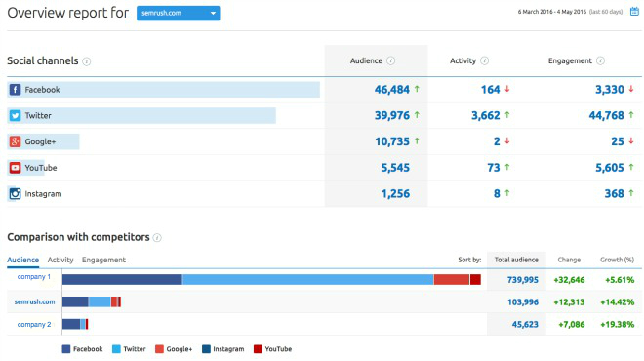This screenshot has height=361, width=644.
Task: Click the Facebook activity value 164
Action: coord(491,90)
